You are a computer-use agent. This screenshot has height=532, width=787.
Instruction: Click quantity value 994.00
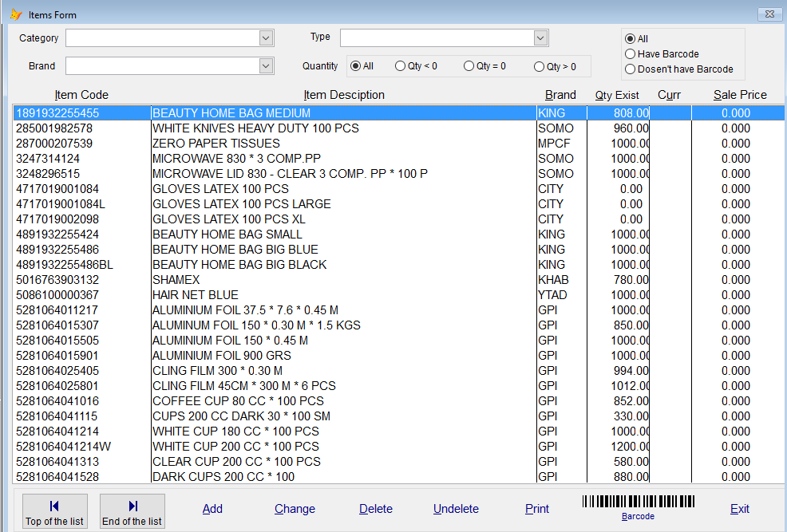[631, 371]
